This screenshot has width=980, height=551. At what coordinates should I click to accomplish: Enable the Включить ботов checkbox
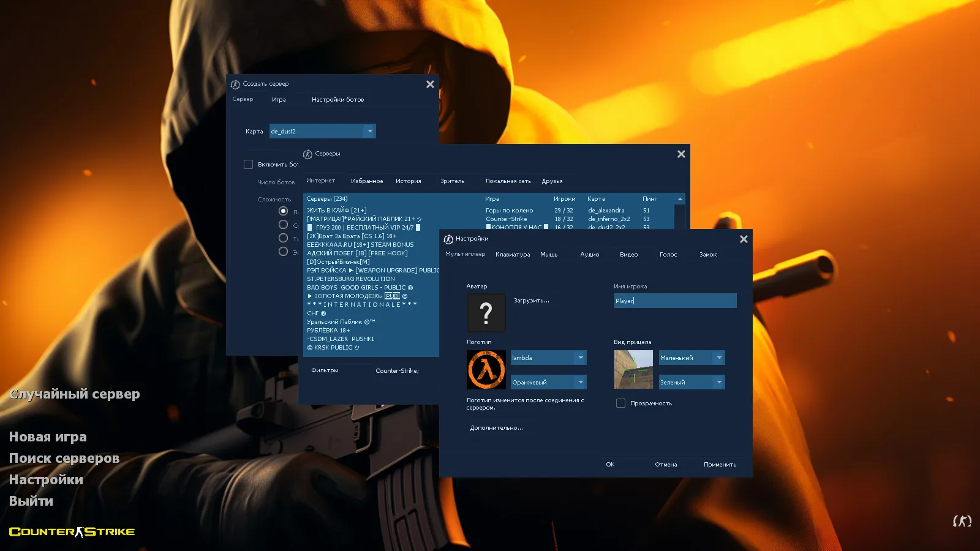click(x=249, y=164)
